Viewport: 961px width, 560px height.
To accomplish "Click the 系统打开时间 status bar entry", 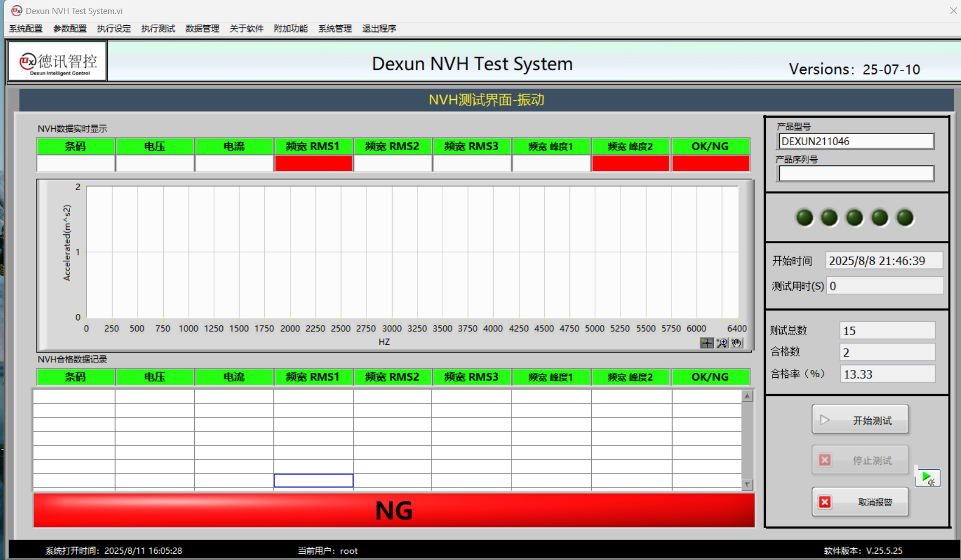I will click(x=114, y=550).
